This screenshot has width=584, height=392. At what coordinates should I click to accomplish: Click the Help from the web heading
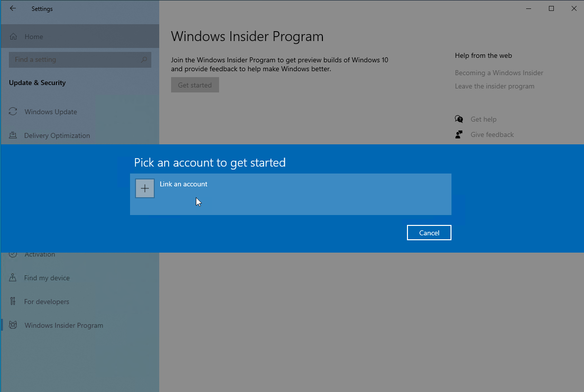click(483, 55)
